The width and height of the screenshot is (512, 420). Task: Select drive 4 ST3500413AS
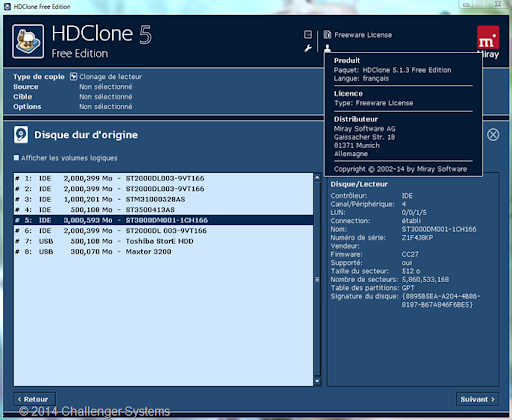pyautogui.click(x=163, y=210)
